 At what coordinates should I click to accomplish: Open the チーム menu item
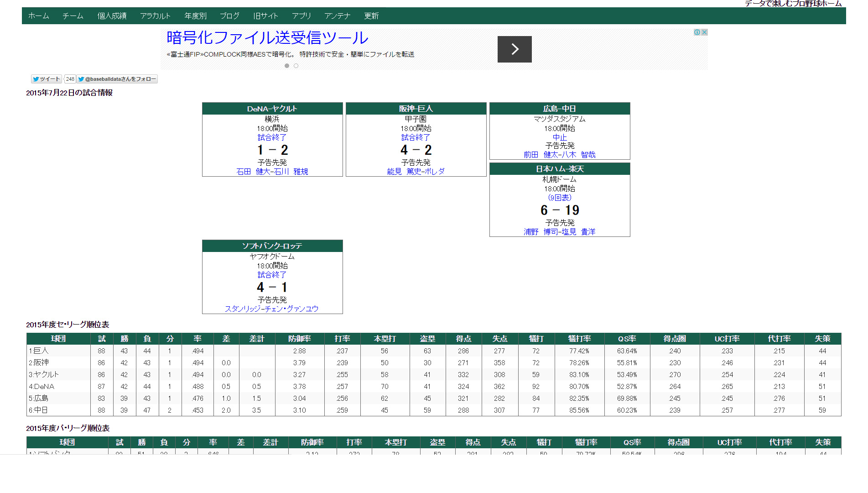(x=73, y=16)
